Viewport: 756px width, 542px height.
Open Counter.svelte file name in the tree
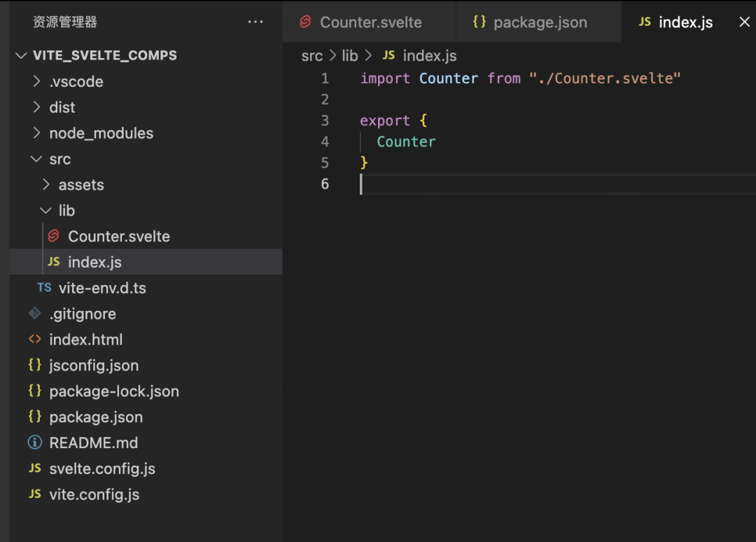coord(118,236)
